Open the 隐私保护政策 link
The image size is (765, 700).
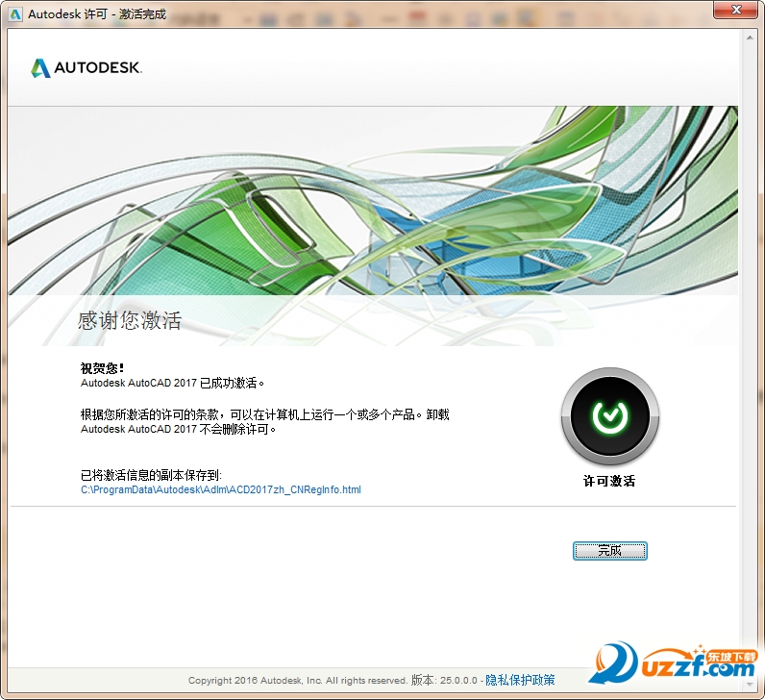(x=520, y=680)
